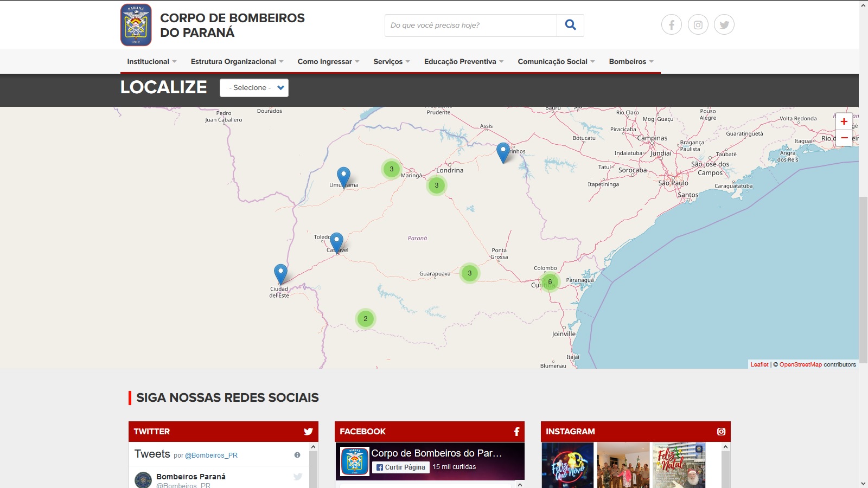Screen dimensions: 868x488
Task: Click the blue map pin at Umuarama
Action: 343,177
